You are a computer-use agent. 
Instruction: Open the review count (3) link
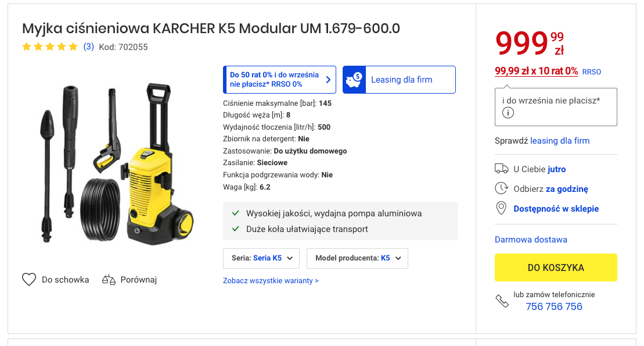point(88,47)
